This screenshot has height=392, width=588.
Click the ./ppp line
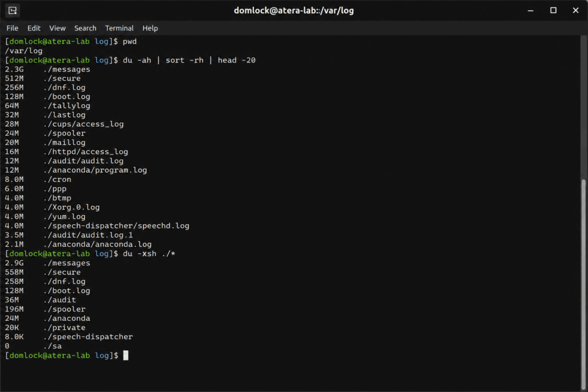[36, 189]
